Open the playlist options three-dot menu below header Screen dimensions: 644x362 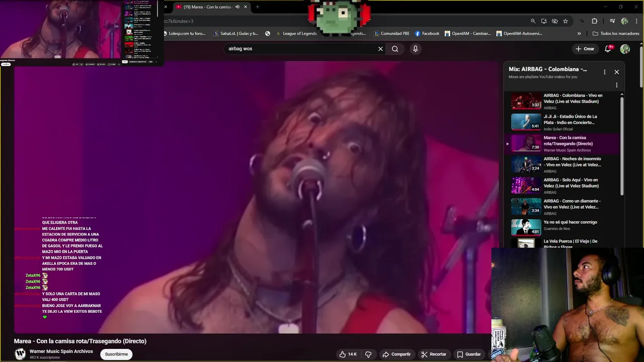[x=616, y=85]
